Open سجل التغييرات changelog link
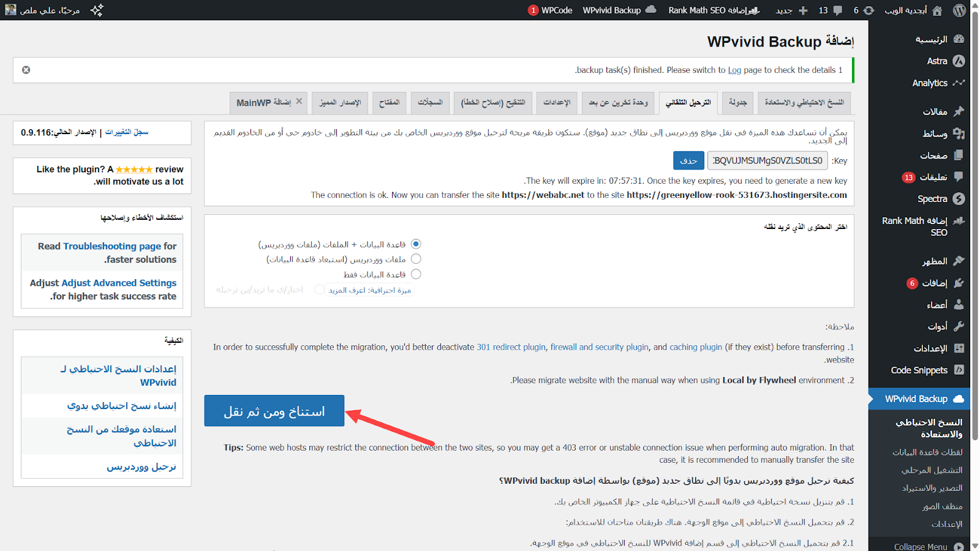The image size is (980, 551). 127,132
